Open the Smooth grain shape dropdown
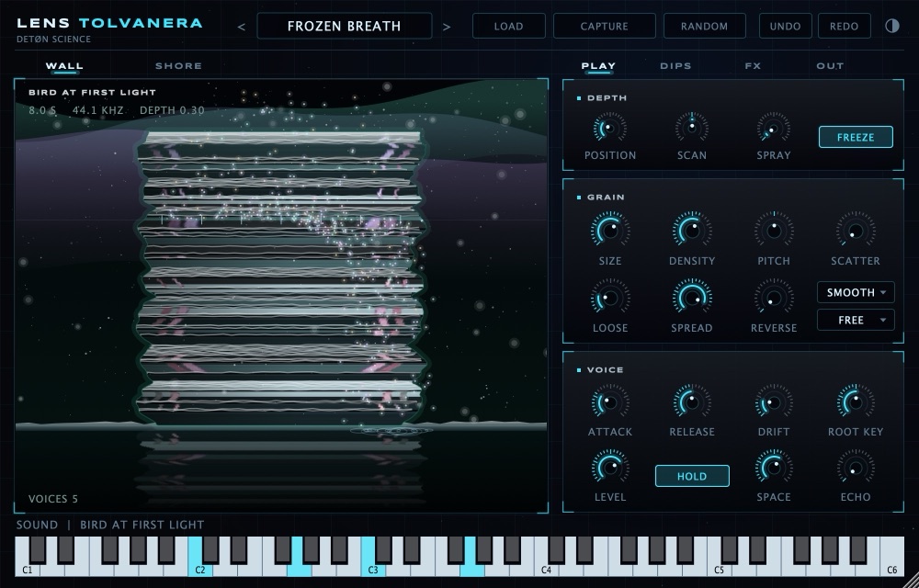919x588 pixels. click(x=856, y=292)
